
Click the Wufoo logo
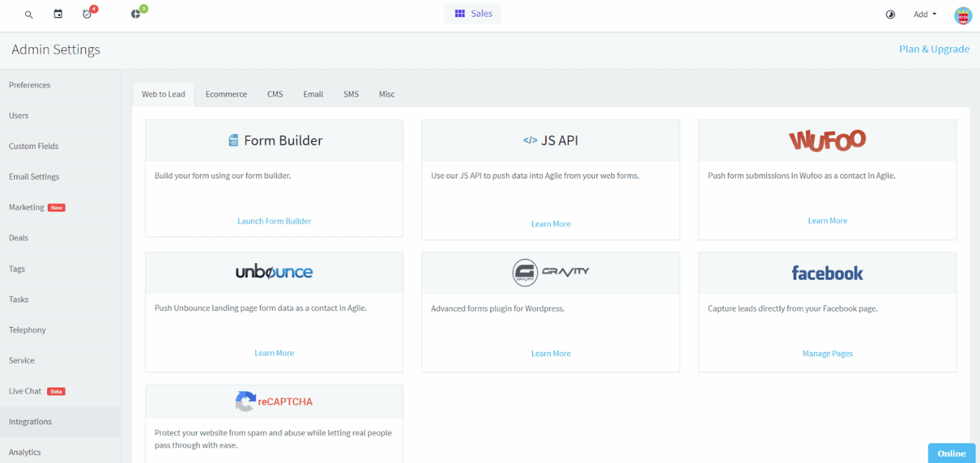[x=827, y=140]
